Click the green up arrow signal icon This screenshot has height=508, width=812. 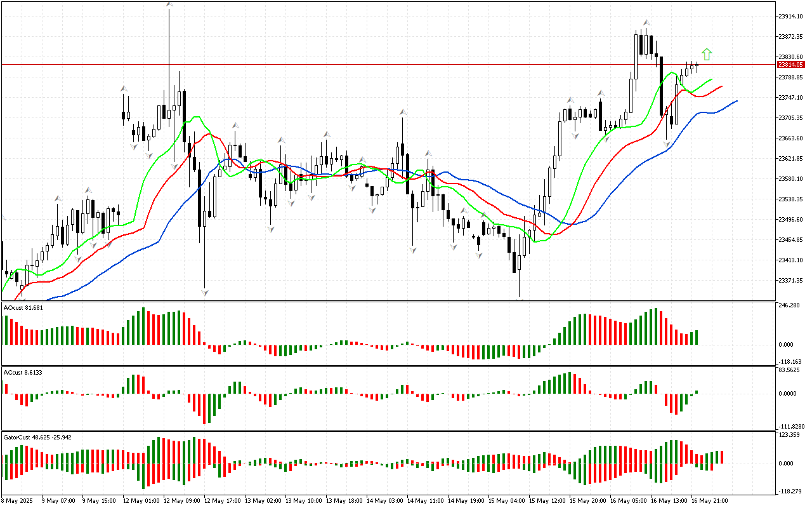click(707, 55)
